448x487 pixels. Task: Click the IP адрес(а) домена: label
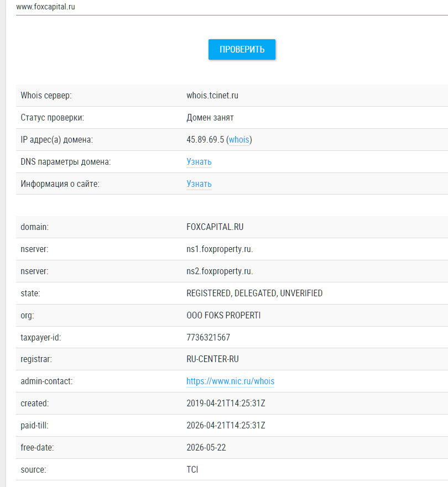56,140
